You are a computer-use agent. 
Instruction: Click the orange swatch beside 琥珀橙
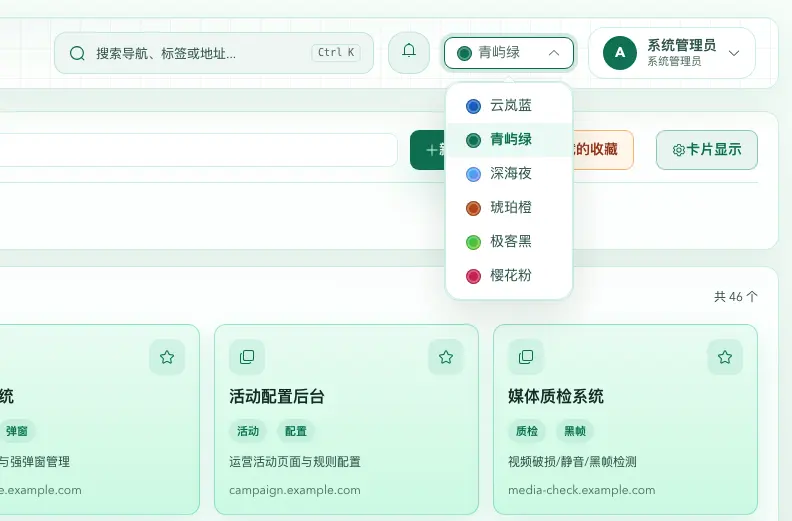tap(473, 208)
